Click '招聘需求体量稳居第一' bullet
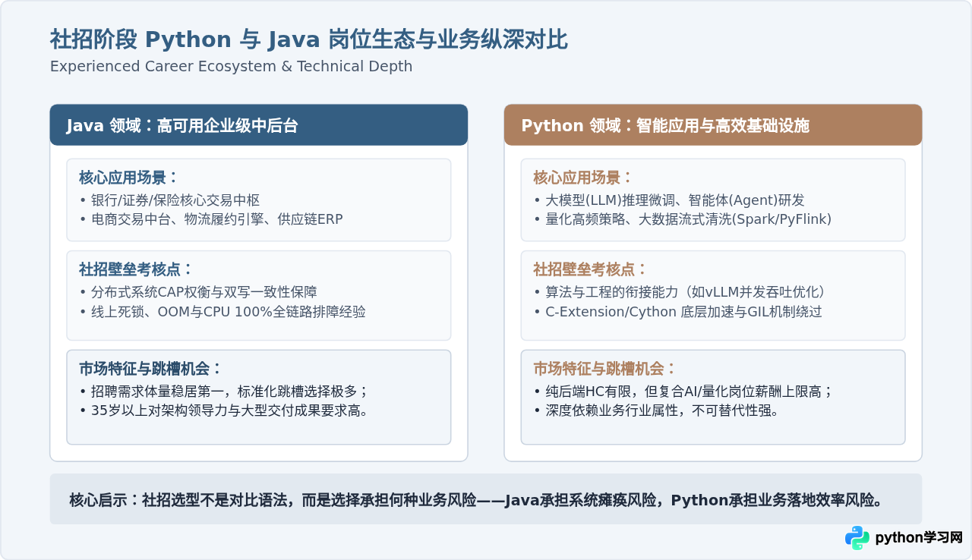The height and width of the screenshot is (560, 972). click(224, 392)
